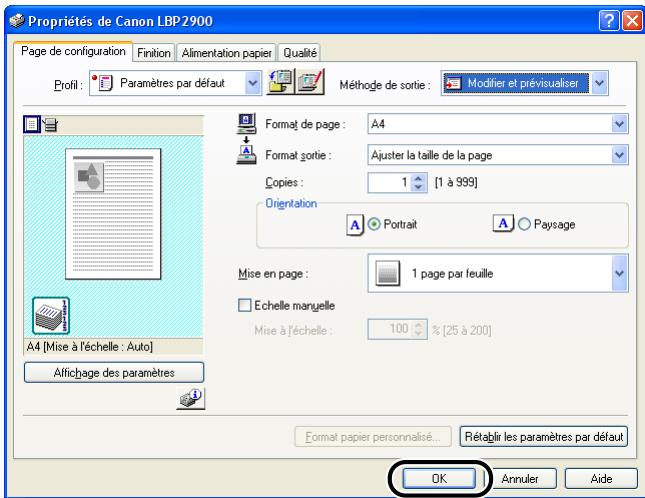Viewport: 645px width, 498px height.
Task: Click the Add Profile icon button
Action: coord(281,82)
